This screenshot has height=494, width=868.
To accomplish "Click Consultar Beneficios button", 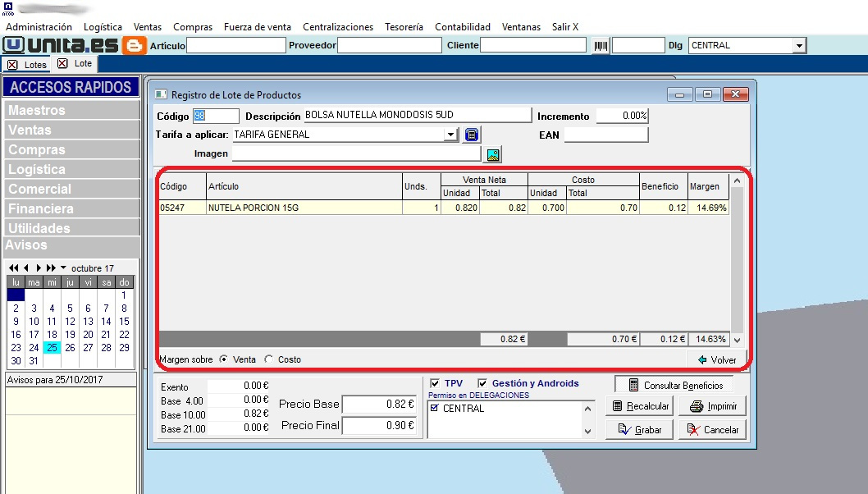I will tap(674, 385).
